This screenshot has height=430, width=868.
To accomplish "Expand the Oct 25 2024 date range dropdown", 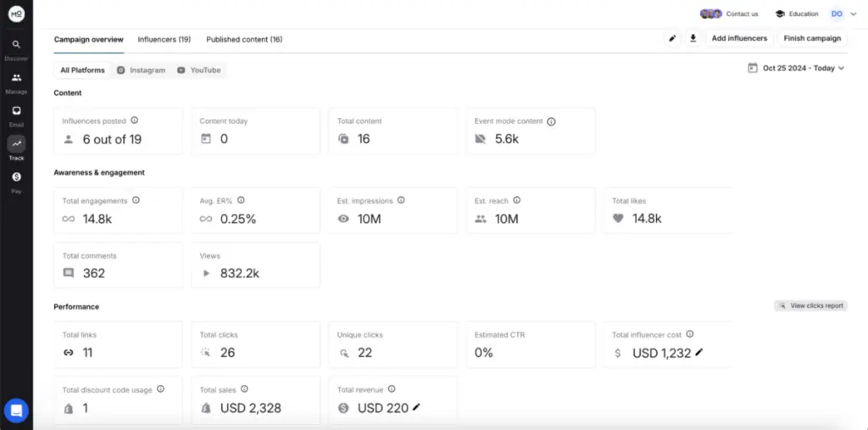I will pos(796,69).
